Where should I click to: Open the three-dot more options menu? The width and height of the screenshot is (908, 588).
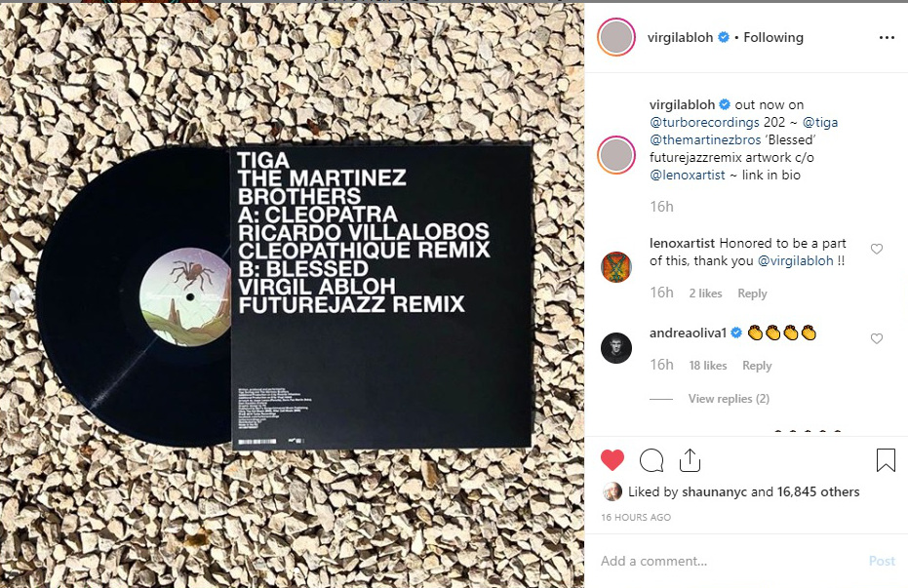(887, 38)
